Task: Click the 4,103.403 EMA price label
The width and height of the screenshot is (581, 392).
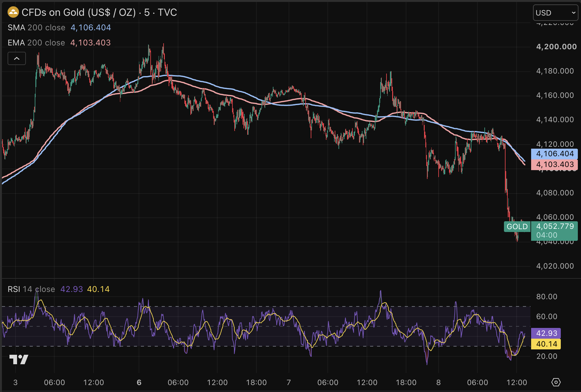Action: pos(554,164)
